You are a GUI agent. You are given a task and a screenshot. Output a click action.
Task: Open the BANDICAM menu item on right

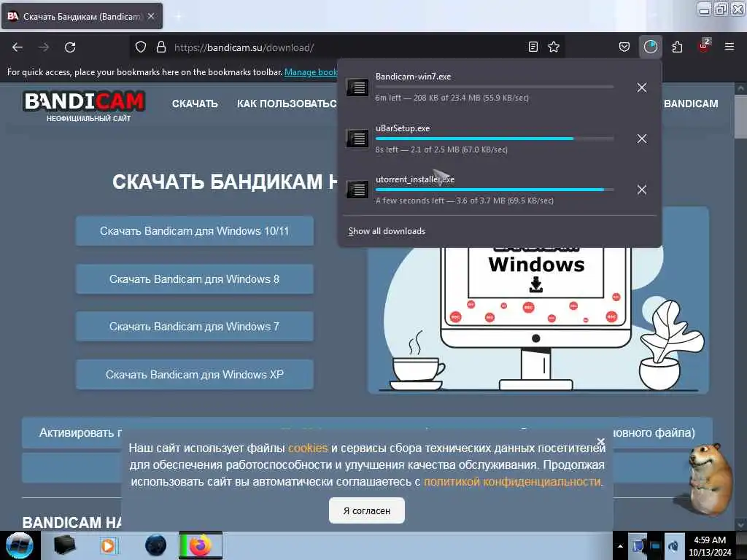coord(691,104)
